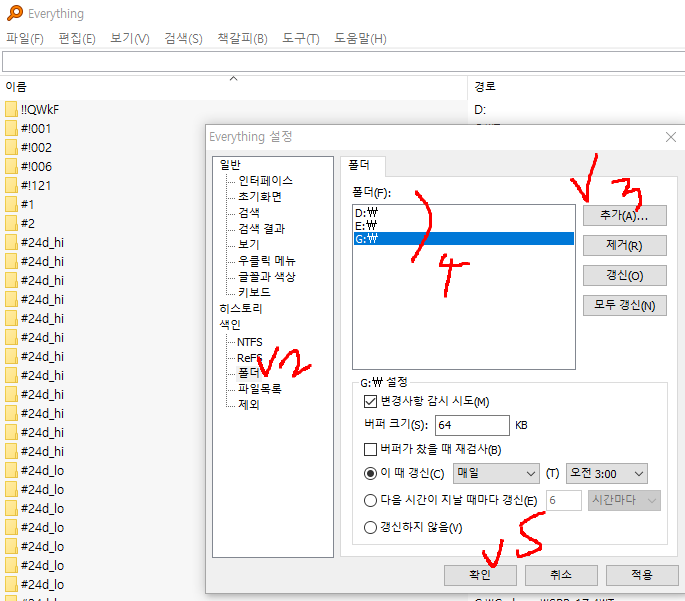Click 모두 갱신(N) button

click(625, 305)
